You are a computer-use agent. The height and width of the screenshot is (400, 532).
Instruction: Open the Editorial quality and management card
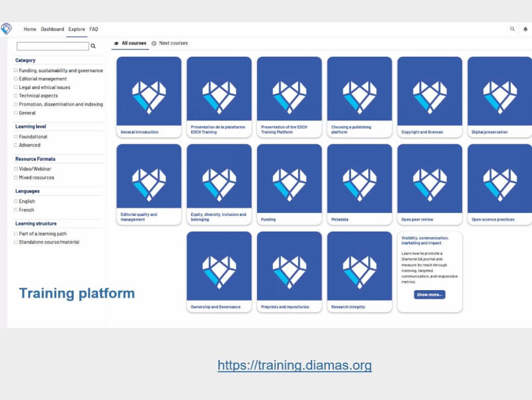(x=149, y=184)
